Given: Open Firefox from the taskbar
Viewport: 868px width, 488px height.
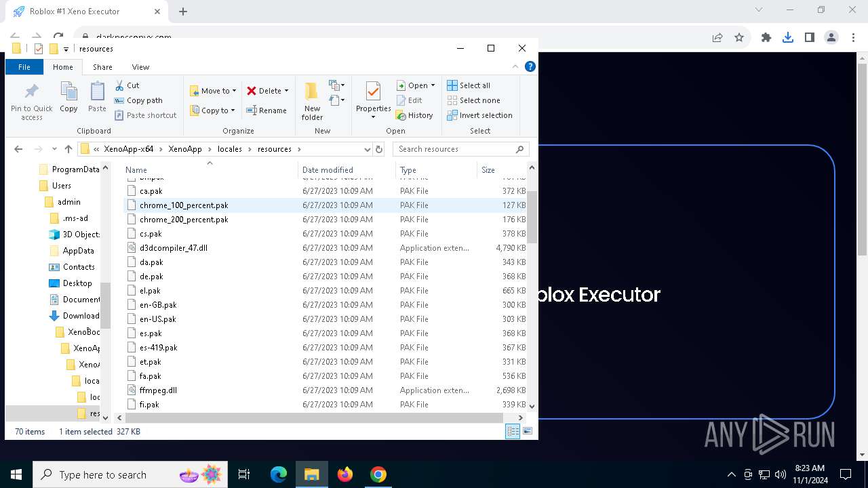Looking at the screenshot, I should [x=345, y=474].
